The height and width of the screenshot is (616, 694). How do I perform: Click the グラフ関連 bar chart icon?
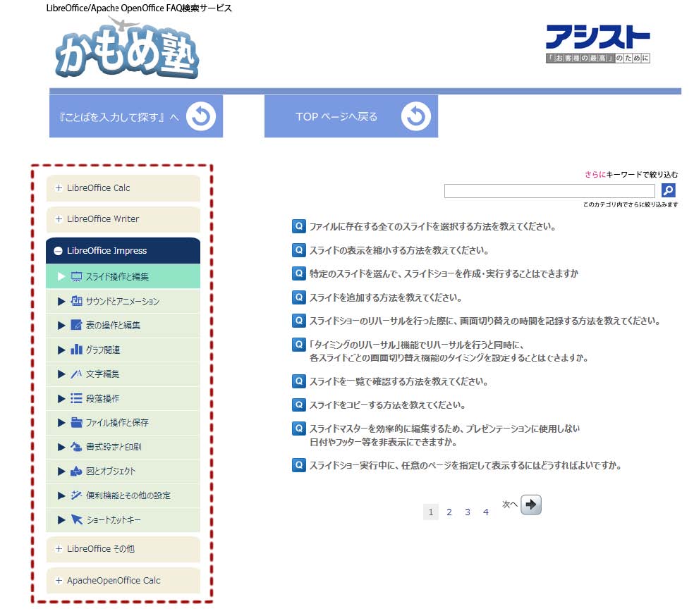(x=76, y=350)
